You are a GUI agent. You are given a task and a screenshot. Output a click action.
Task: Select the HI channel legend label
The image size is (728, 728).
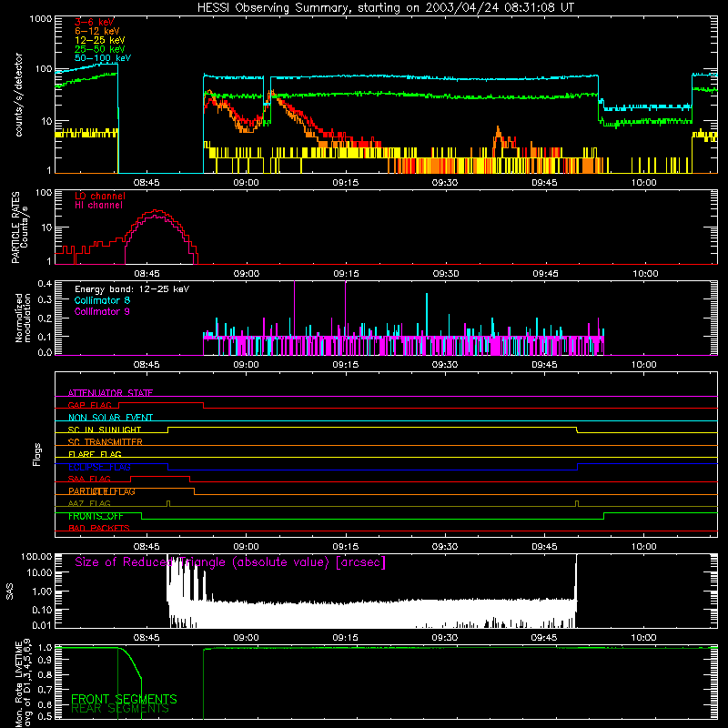[98, 206]
